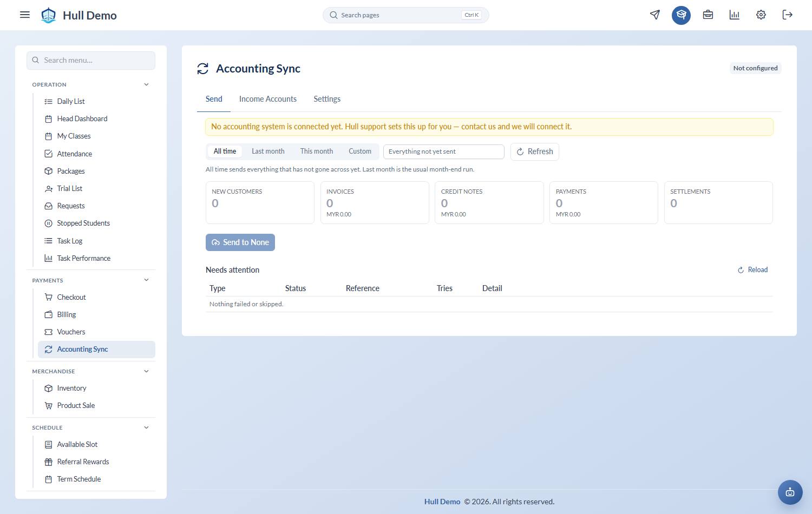This screenshot has height=514, width=812.
Task: Open the chatbot assistant bubble
Action: [790, 492]
